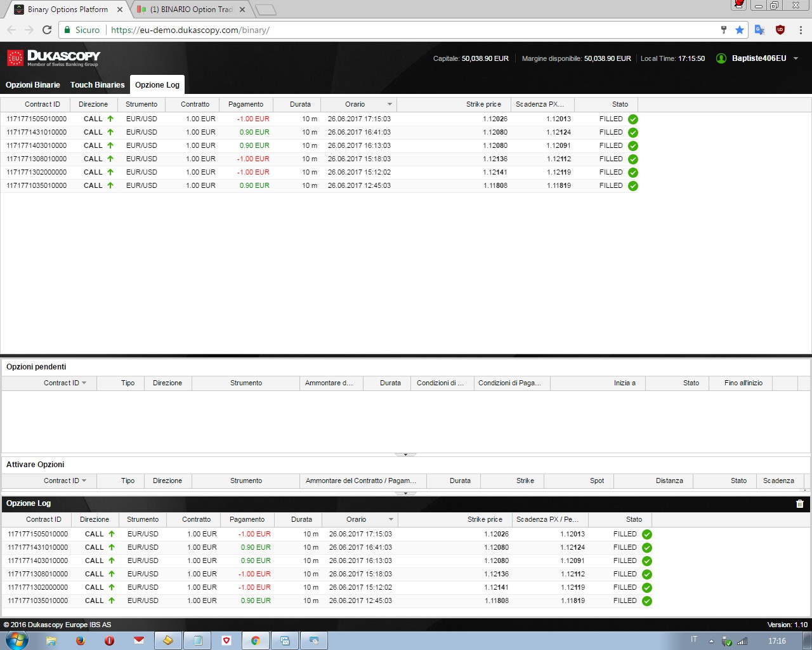Click FILLED check icon for 15:12:02 in bottom panel
The width and height of the screenshot is (812, 650).
[x=647, y=588]
